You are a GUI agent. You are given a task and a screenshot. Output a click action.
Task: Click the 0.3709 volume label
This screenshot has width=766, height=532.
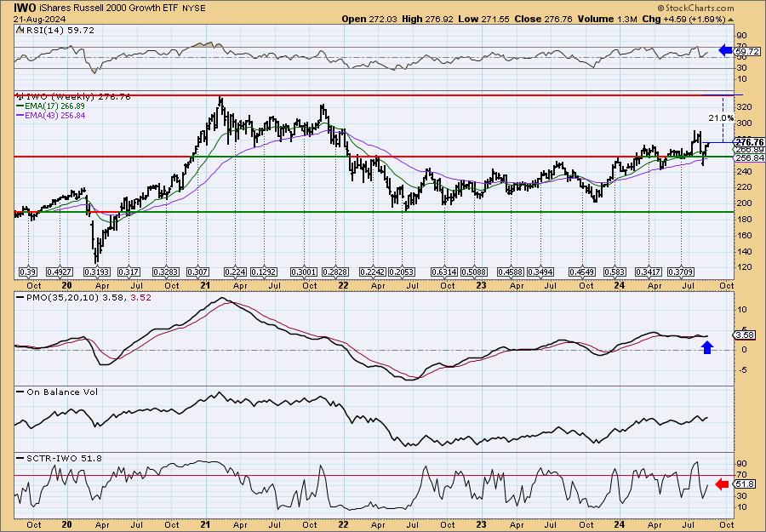(682, 272)
